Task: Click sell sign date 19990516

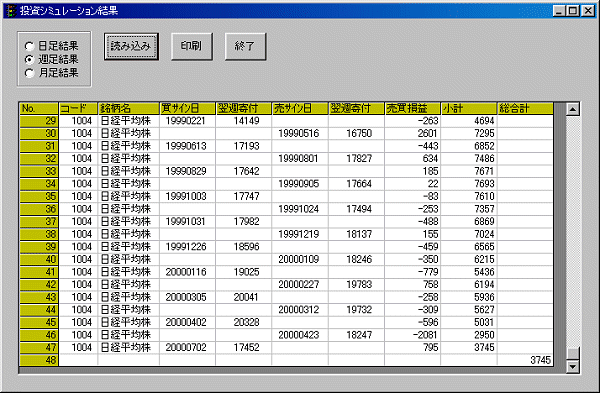Action: click(x=298, y=134)
